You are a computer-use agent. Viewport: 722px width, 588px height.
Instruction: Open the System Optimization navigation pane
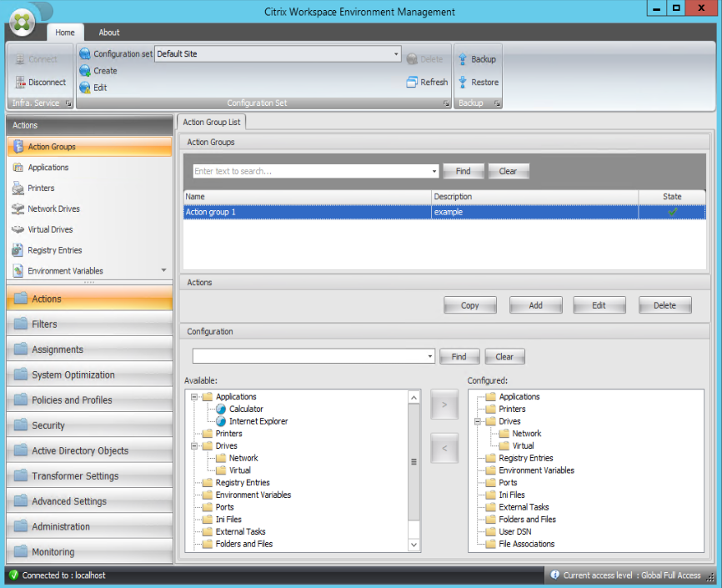(73, 375)
